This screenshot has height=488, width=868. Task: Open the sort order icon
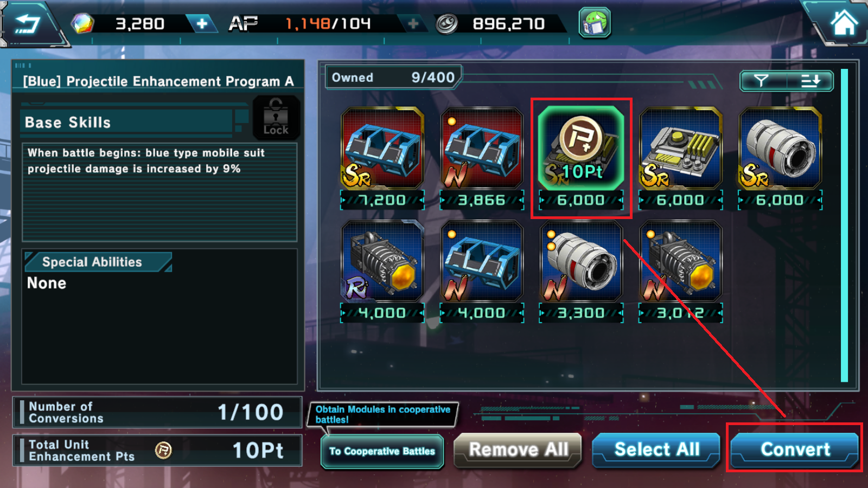click(x=810, y=81)
